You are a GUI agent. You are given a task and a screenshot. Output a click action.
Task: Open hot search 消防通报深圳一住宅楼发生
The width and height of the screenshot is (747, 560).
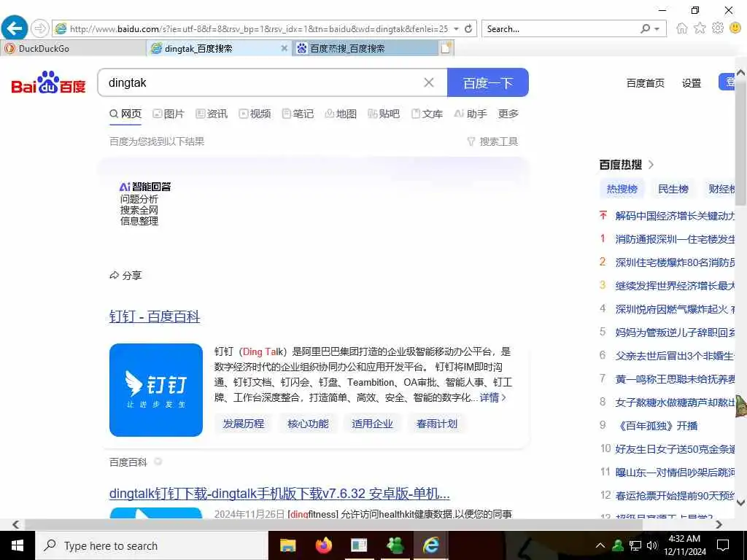click(675, 239)
